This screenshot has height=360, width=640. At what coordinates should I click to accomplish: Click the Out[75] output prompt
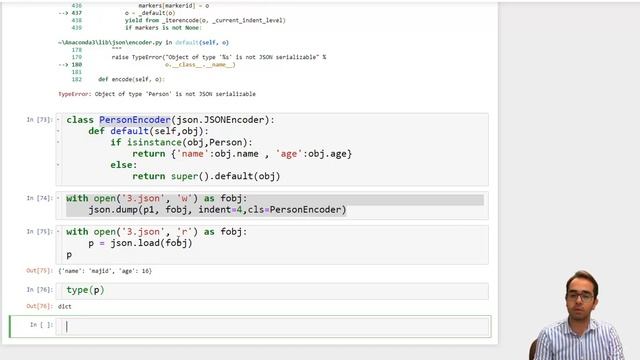point(40,271)
